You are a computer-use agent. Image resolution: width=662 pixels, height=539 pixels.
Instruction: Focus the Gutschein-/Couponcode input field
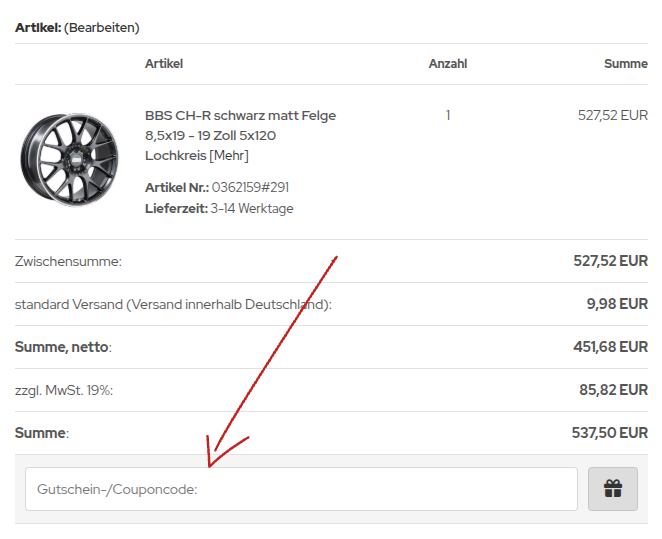click(x=301, y=489)
